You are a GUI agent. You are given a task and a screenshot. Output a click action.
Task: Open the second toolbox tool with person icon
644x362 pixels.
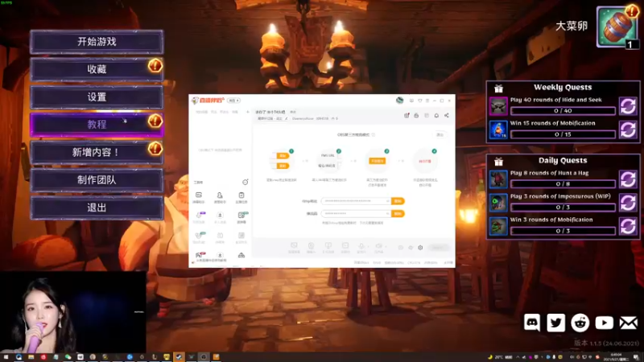coord(220,197)
